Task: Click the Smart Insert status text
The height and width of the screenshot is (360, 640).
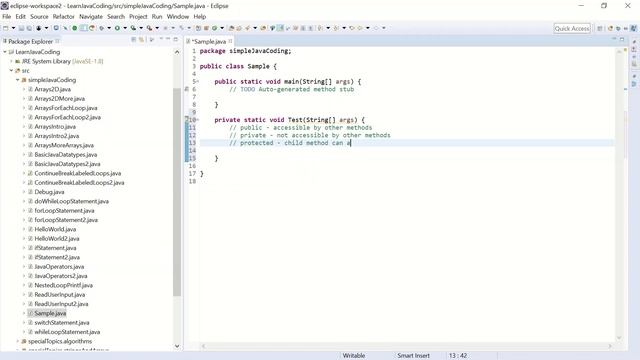Action: (x=413, y=356)
